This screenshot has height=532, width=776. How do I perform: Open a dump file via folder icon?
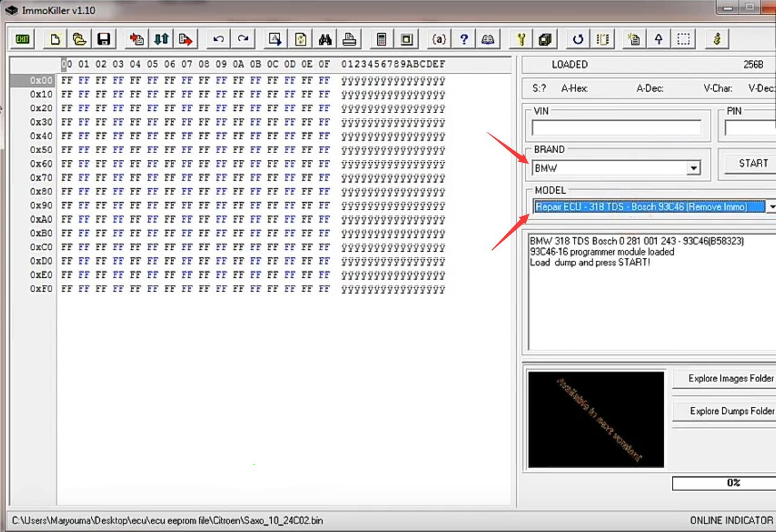click(79, 39)
